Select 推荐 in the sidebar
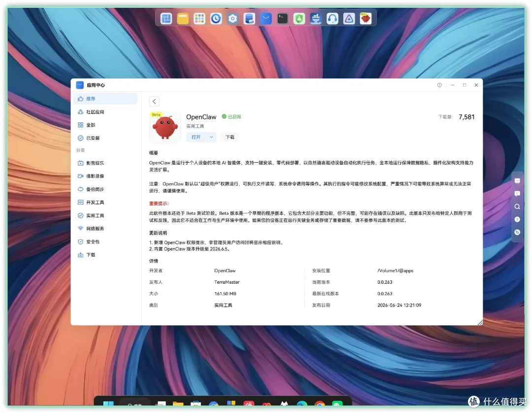Viewport: 532px width, 413px height. coord(105,99)
